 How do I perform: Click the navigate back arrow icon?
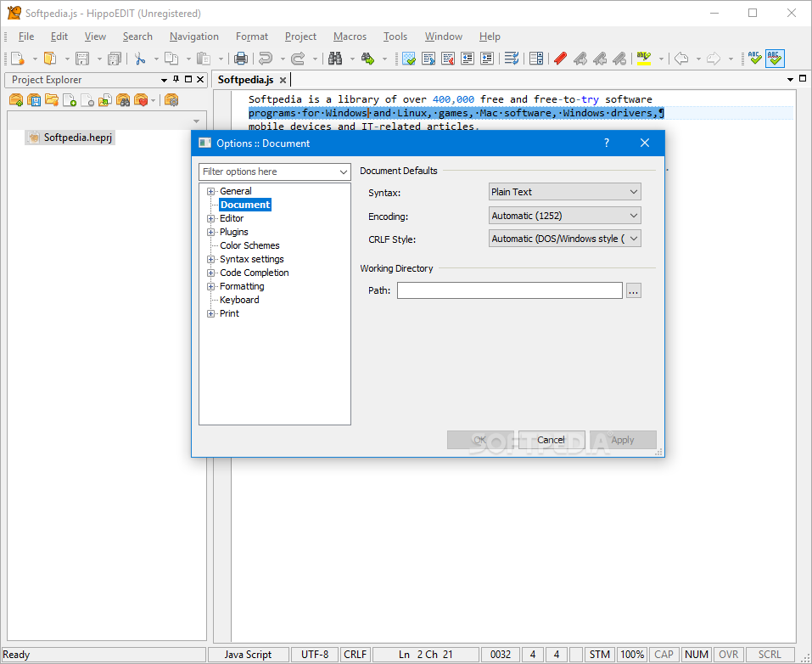pos(681,59)
